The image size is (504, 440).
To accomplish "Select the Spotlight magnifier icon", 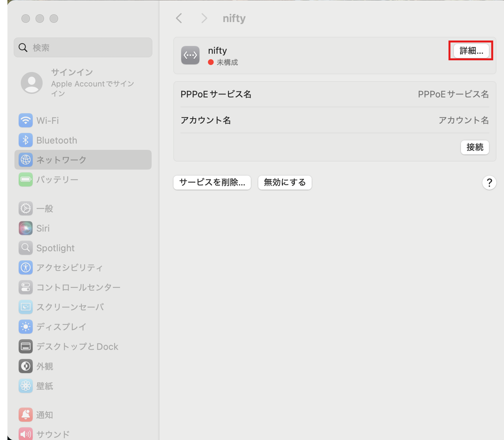I will [x=26, y=248].
